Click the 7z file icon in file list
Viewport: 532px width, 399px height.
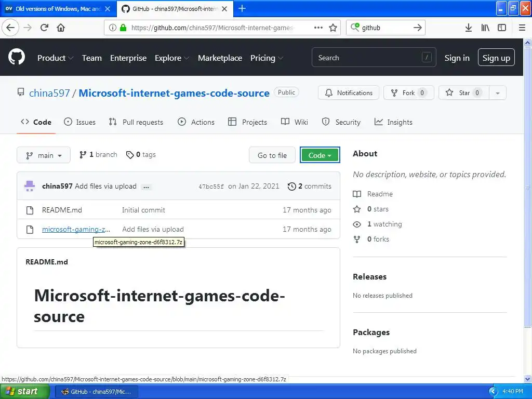pyautogui.click(x=30, y=229)
